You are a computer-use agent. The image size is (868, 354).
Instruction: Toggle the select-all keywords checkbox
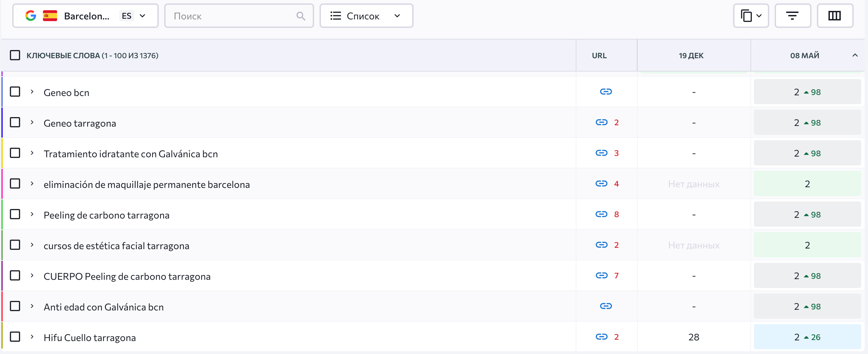click(15, 55)
